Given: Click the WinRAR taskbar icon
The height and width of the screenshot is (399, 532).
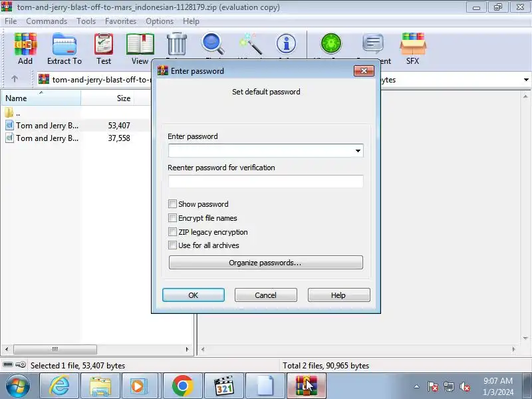Looking at the screenshot, I should (x=307, y=386).
